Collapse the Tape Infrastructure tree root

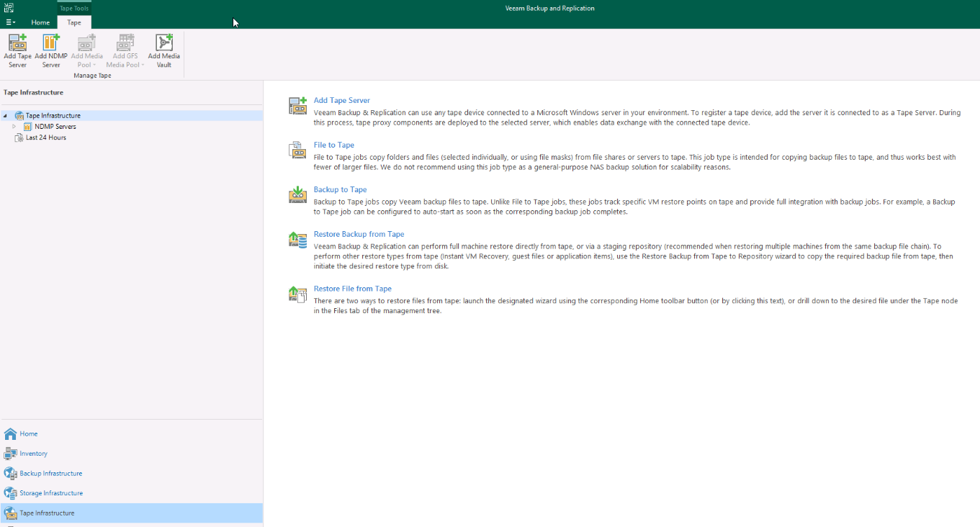click(x=5, y=116)
